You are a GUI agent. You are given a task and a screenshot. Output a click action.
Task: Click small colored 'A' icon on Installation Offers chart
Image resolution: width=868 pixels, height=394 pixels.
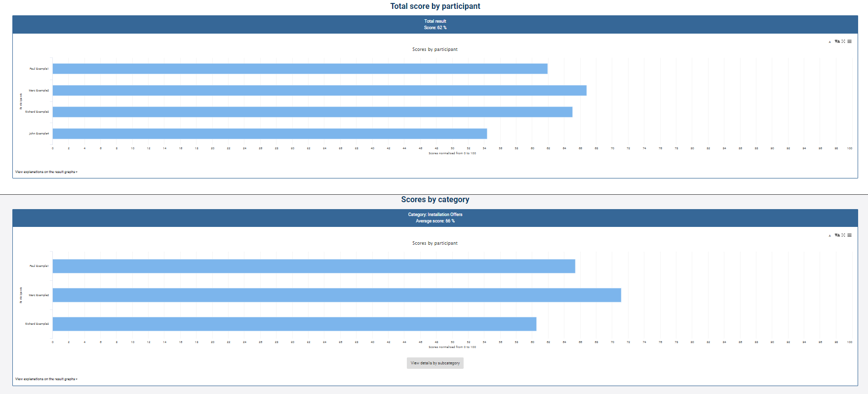829,236
